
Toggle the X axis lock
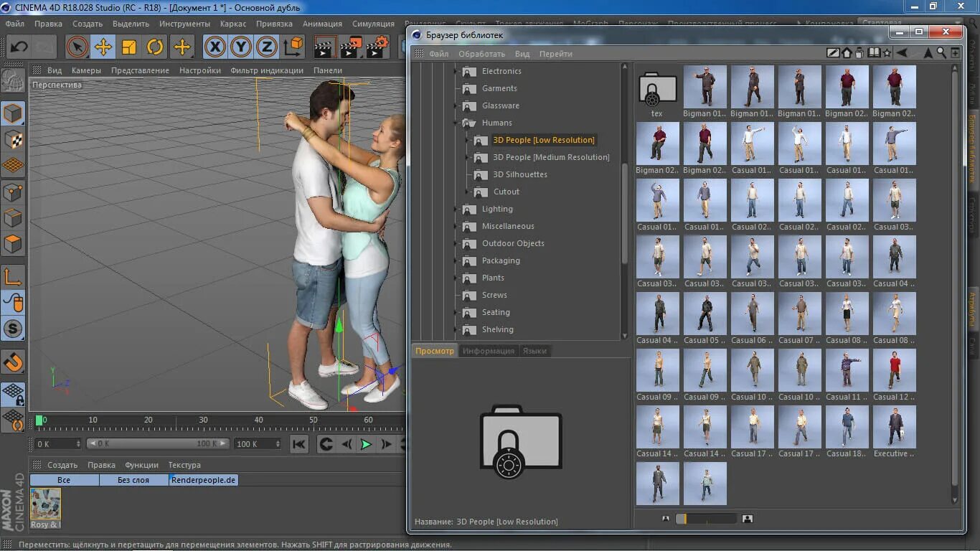215,47
